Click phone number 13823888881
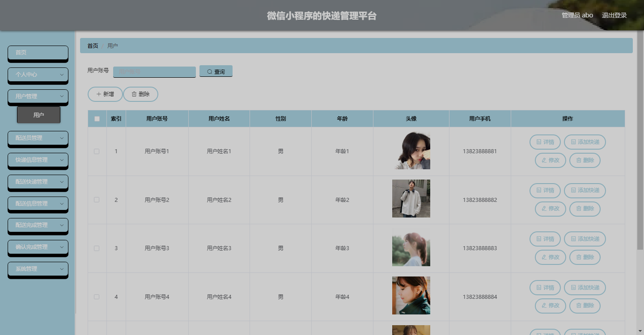644x335 pixels. (480, 151)
